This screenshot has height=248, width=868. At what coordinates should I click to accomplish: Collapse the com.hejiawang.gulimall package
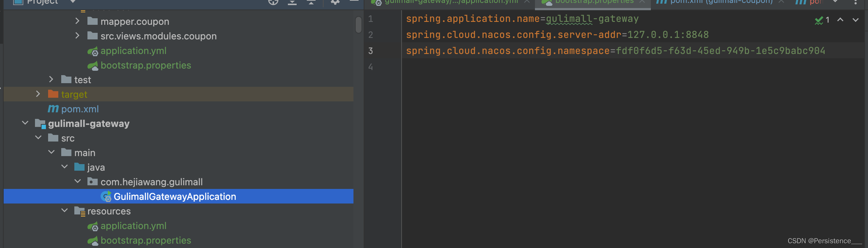click(78, 181)
